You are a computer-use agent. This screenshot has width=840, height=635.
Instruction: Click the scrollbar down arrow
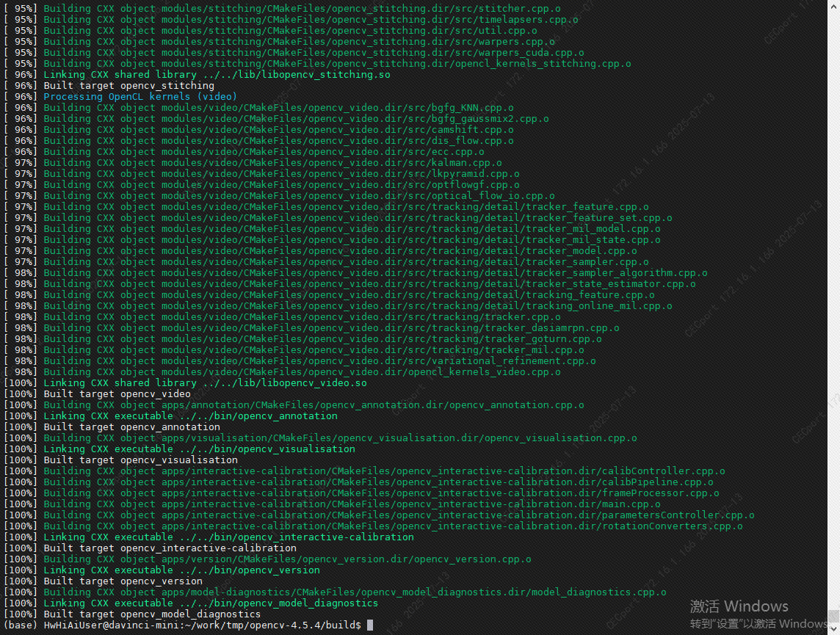(x=833, y=630)
